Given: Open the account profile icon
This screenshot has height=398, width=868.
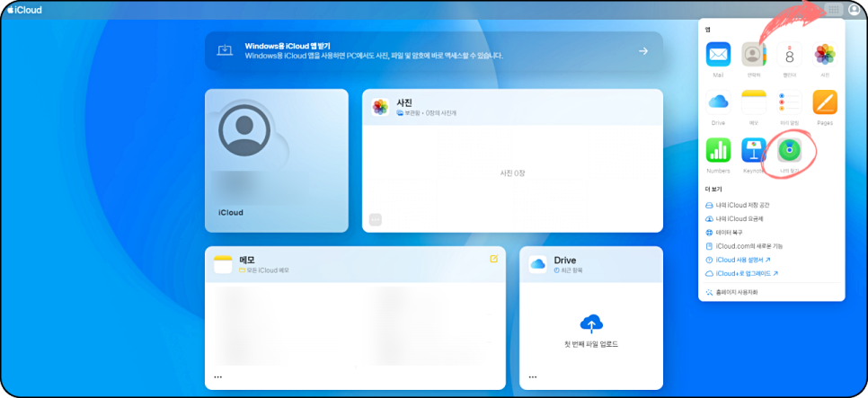Looking at the screenshot, I should click(x=855, y=9).
